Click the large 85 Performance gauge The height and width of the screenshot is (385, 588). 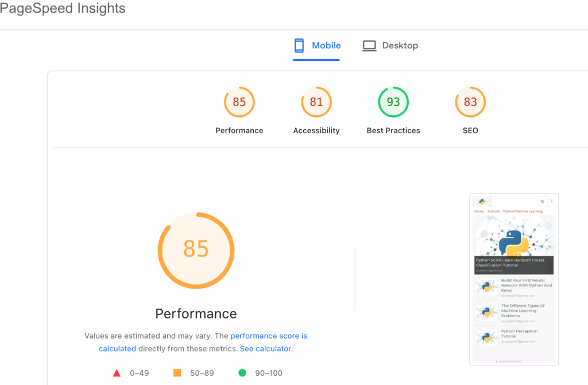point(196,250)
